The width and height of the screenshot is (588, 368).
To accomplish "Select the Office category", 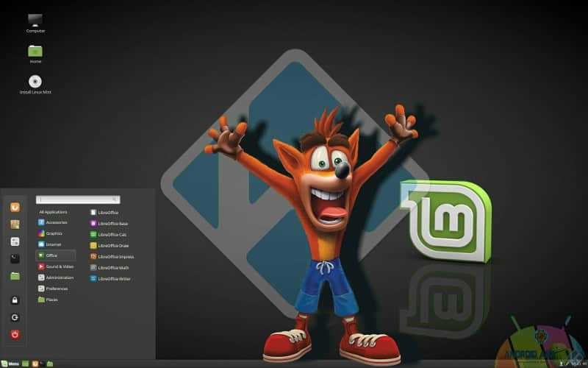I will [56, 255].
